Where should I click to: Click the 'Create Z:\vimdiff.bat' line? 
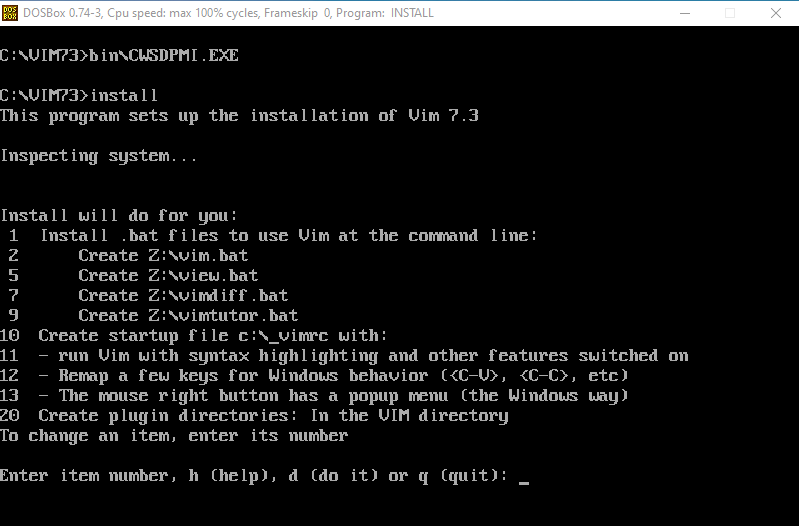point(183,296)
